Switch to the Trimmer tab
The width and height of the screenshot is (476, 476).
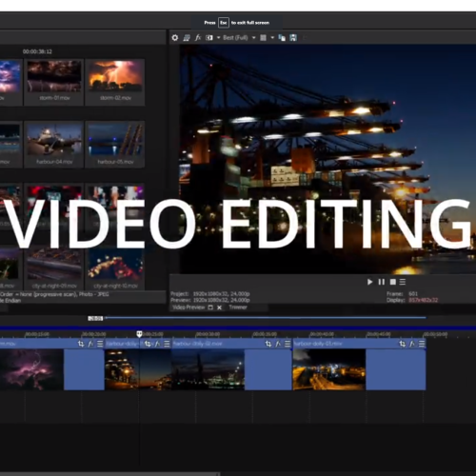(x=238, y=307)
